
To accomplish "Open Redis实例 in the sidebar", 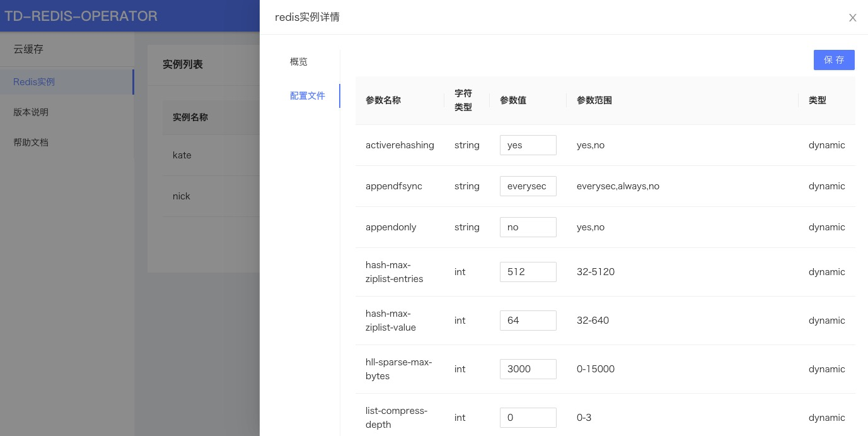I will coord(67,82).
